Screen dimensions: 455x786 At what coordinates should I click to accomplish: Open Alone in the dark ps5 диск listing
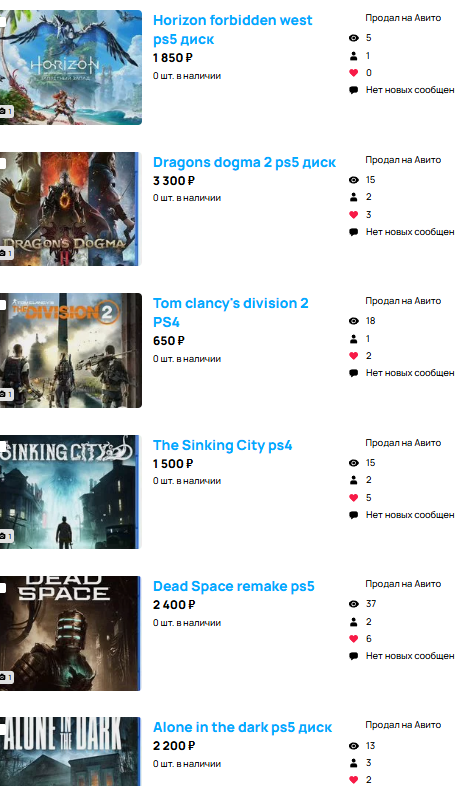pyautogui.click(x=243, y=727)
